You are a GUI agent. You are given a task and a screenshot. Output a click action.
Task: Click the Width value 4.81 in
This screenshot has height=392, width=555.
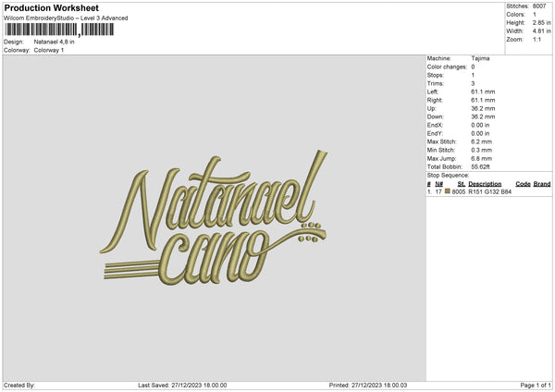coord(542,31)
